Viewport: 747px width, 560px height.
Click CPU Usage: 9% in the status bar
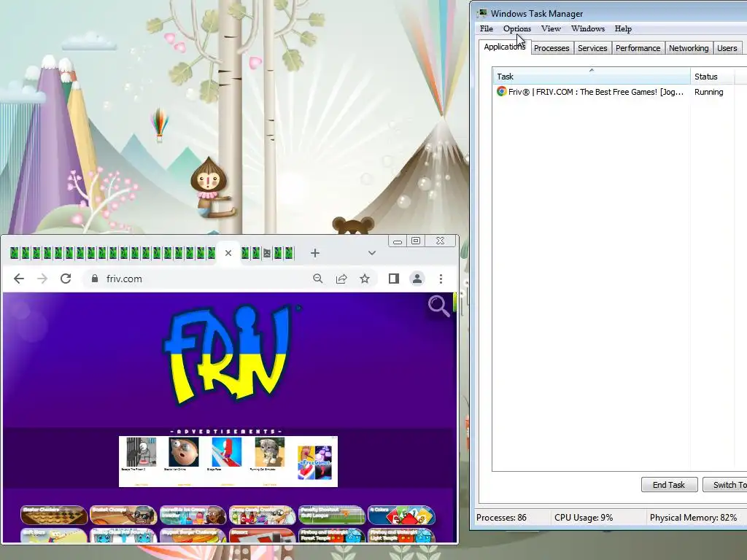[x=584, y=518]
